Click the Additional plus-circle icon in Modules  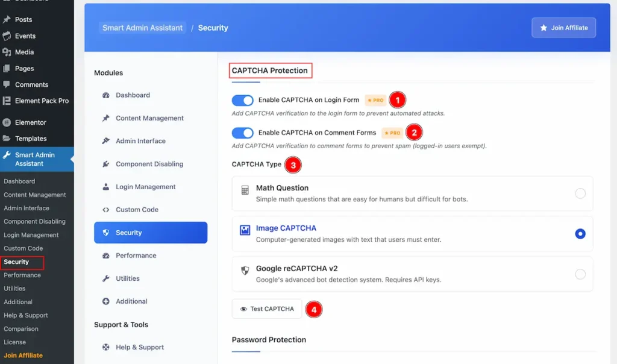pyautogui.click(x=106, y=301)
